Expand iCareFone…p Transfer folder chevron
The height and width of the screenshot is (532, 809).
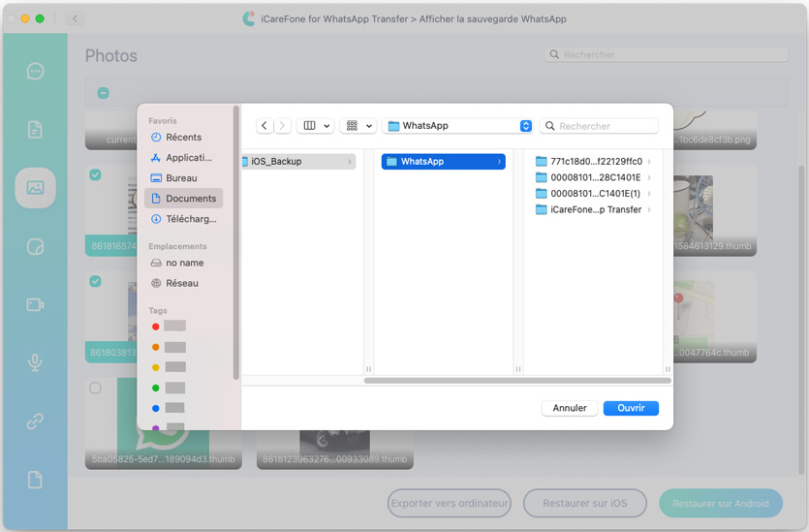(649, 209)
